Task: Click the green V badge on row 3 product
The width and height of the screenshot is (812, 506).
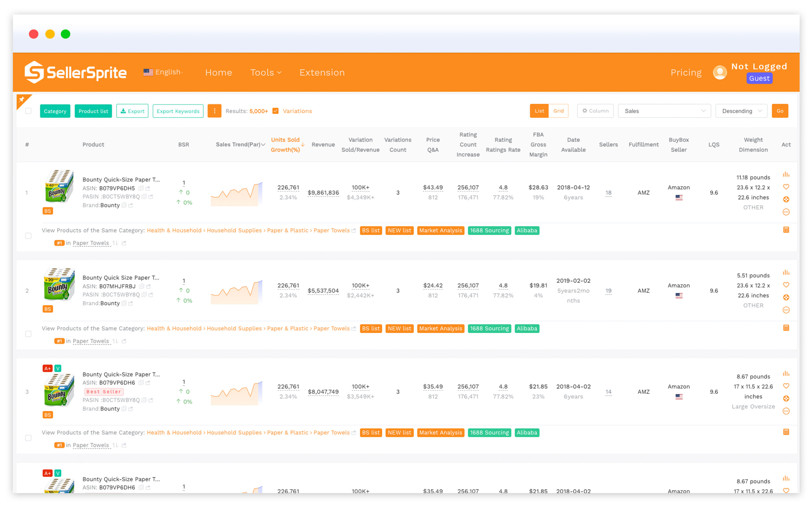Action: pyautogui.click(x=58, y=368)
